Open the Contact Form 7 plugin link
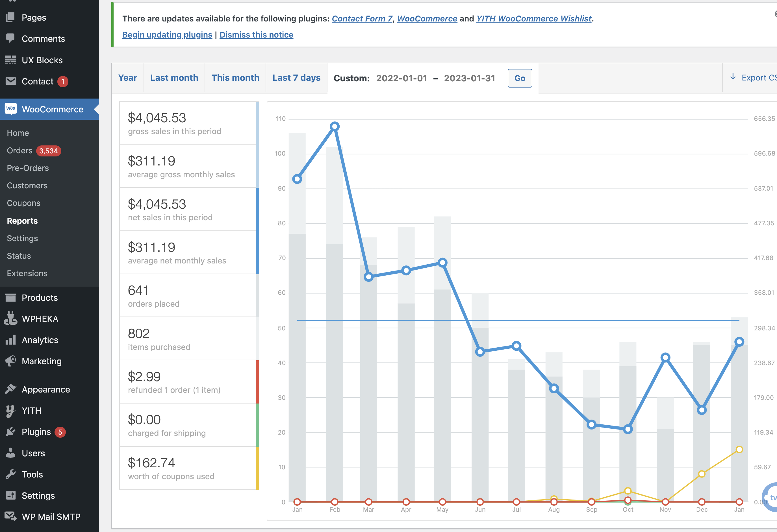This screenshot has height=532, width=777. [x=362, y=18]
